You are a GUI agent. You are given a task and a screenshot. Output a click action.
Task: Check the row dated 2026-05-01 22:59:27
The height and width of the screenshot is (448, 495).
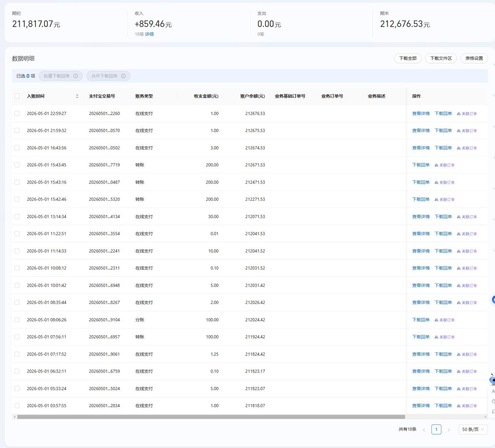[x=17, y=113]
